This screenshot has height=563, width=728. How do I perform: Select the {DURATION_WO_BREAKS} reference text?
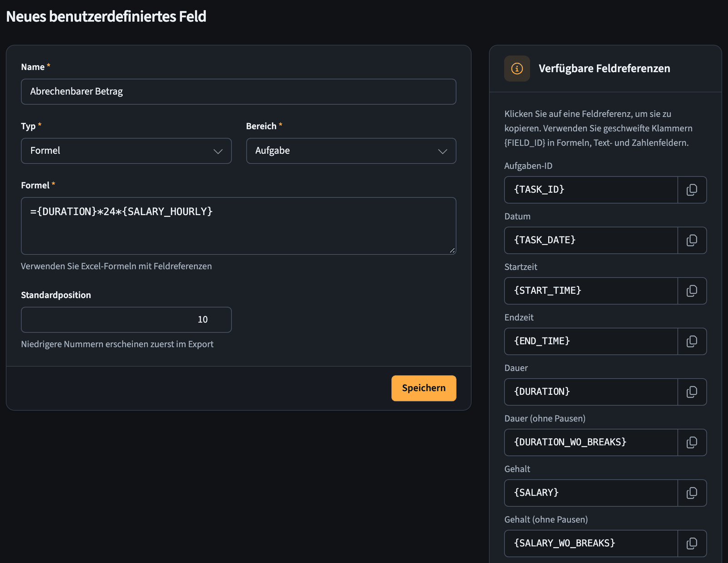click(x=570, y=442)
